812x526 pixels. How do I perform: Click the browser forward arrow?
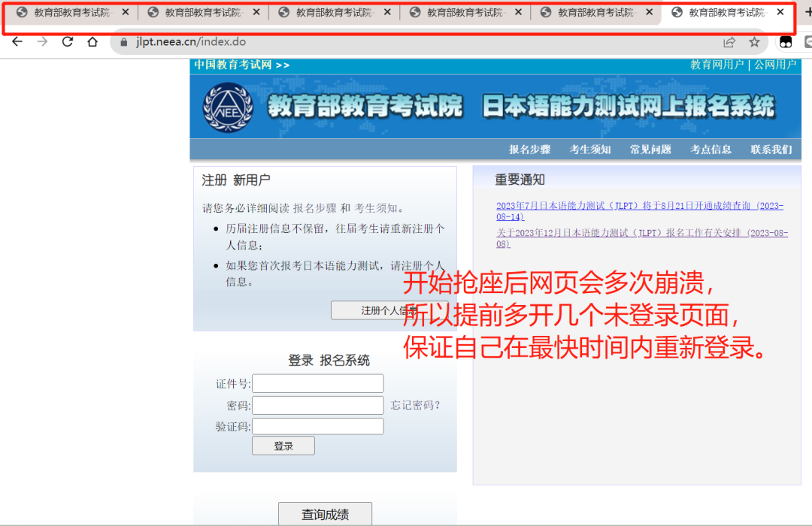click(42, 42)
